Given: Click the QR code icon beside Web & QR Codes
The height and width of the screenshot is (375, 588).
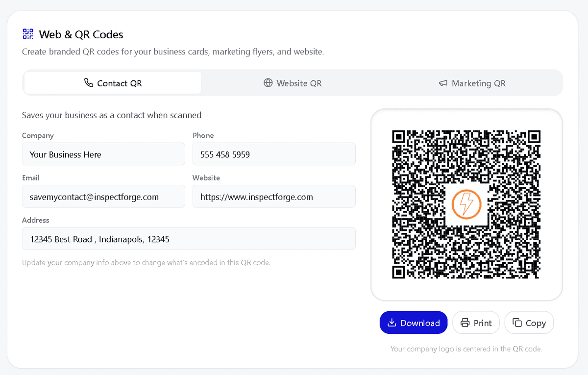Looking at the screenshot, I should coord(28,34).
